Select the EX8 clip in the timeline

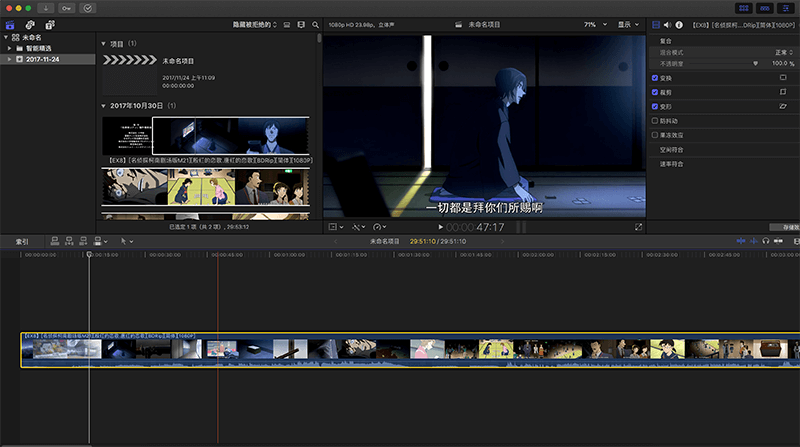(410, 350)
